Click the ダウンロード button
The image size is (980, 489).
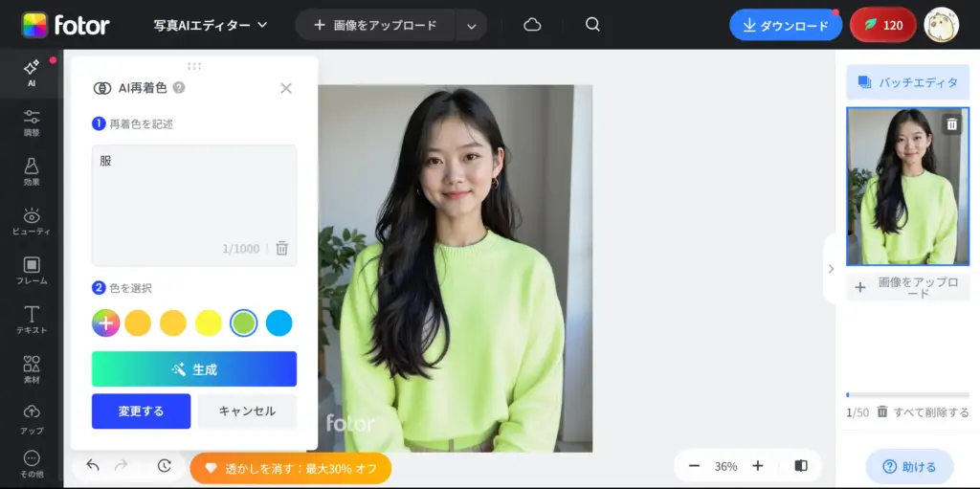786,26
